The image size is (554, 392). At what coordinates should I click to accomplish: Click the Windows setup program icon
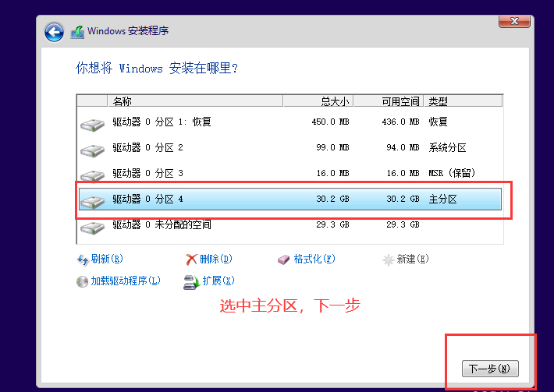click(77, 32)
